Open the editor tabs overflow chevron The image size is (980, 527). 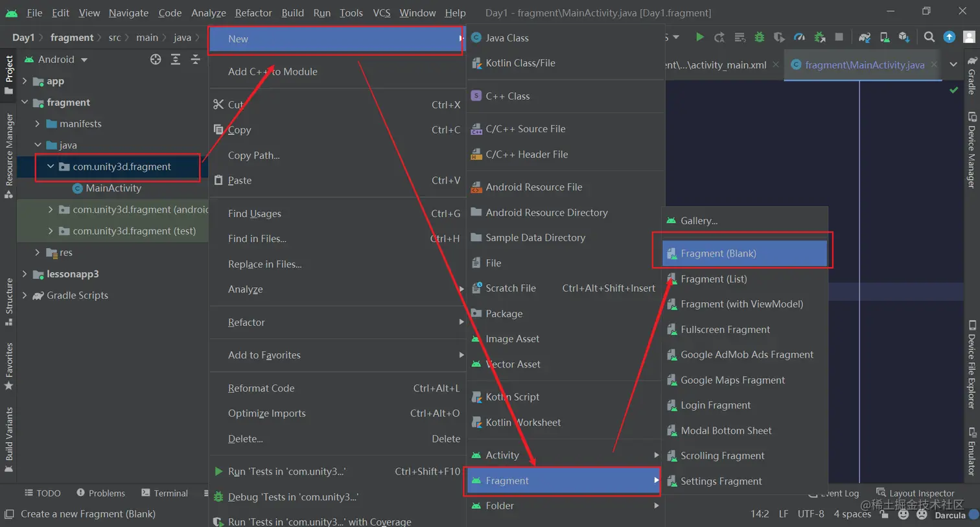pyautogui.click(x=953, y=64)
